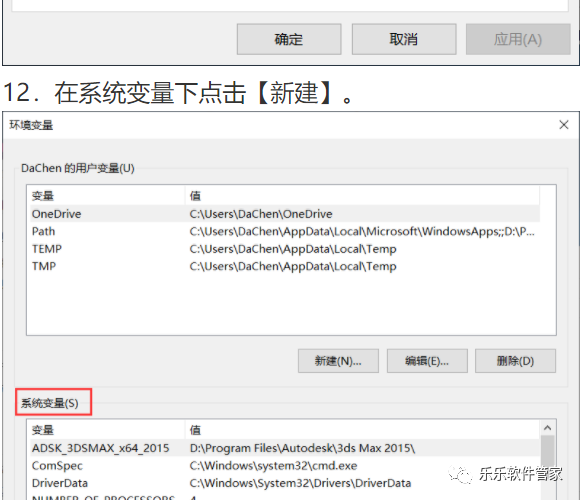Select the OneDrive user variable row
Screen dimensions: 581x500
click(285, 214)
